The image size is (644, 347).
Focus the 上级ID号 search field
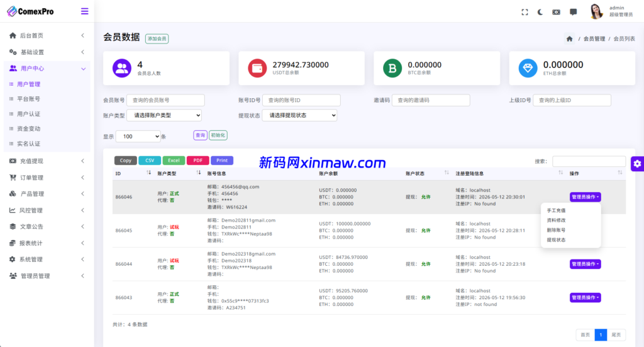tap(572, 100)
